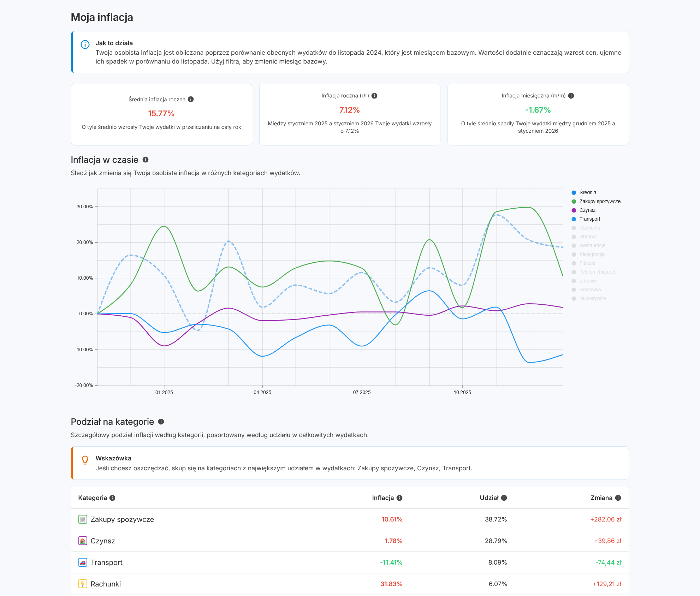Click info icon next to Inflacja w czasie

(146, 160)
